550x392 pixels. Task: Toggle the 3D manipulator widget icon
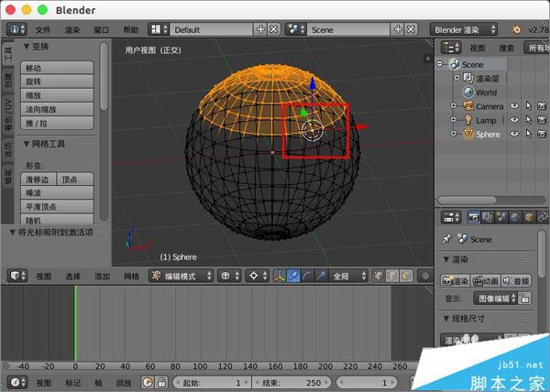280,276
